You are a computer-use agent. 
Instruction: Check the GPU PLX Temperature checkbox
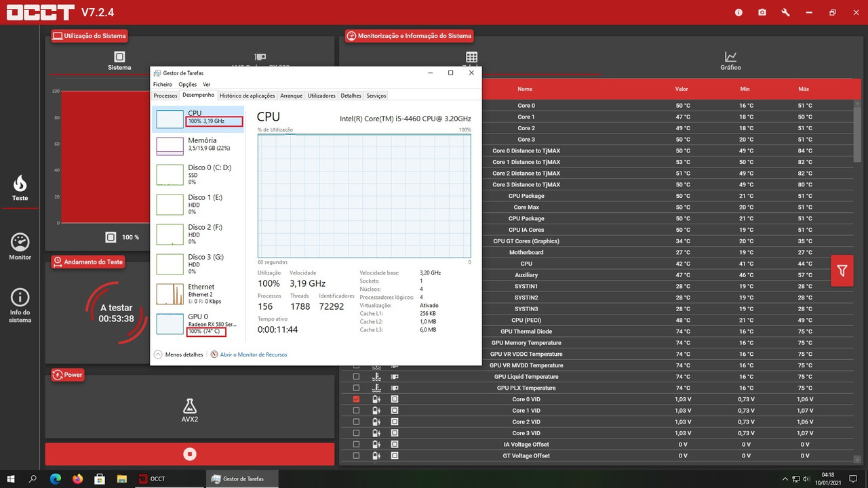point(356,388)
